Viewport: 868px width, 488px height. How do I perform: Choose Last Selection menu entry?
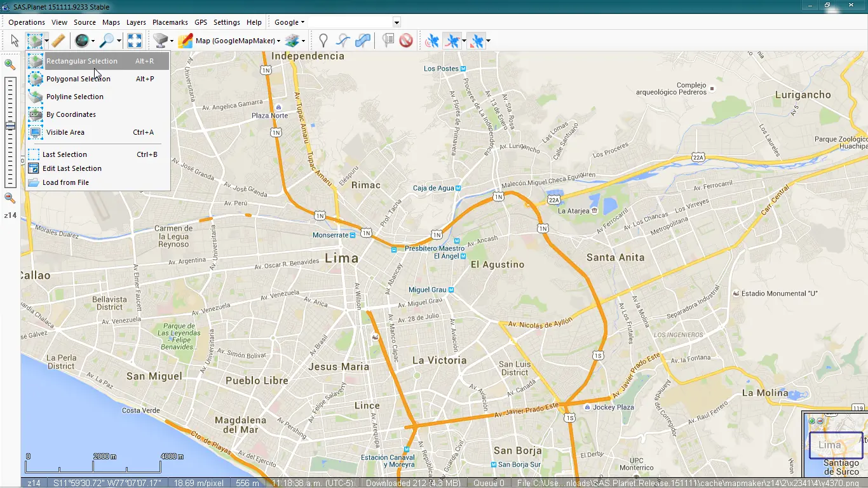[x=98, y=154]
